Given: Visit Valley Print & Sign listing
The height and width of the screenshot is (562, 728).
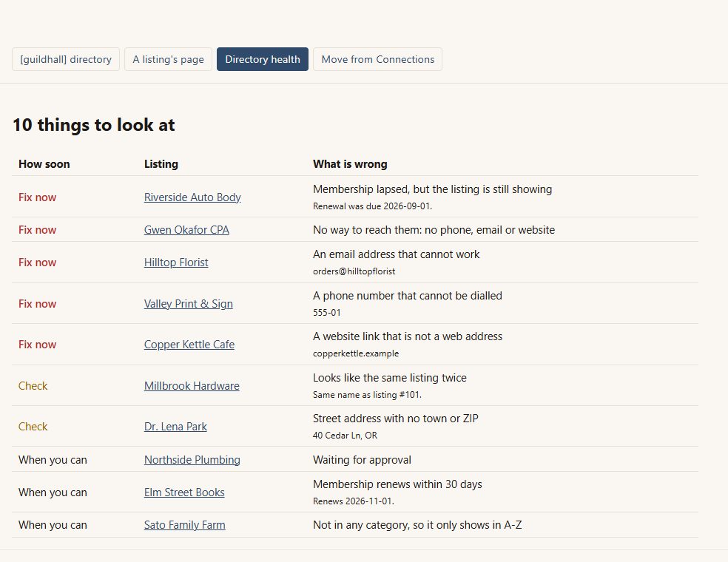Looking at the screenshot, I should [x=189, y=303].
